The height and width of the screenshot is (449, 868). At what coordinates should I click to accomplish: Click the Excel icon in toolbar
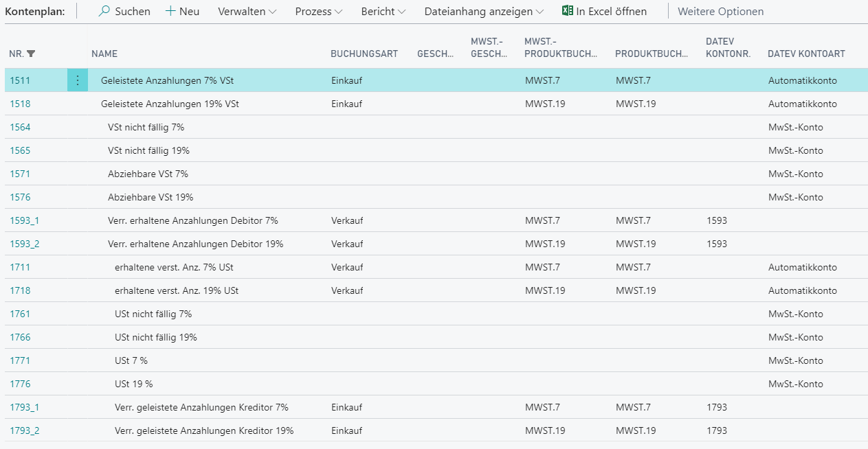(567, 11)
